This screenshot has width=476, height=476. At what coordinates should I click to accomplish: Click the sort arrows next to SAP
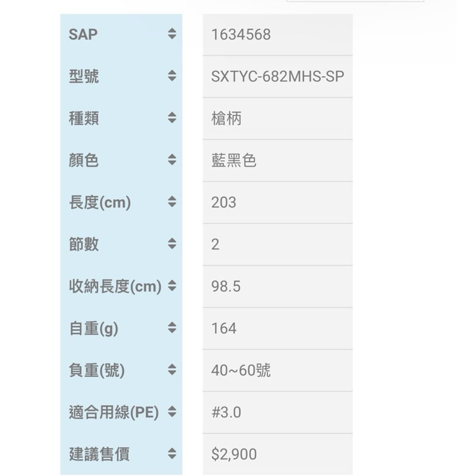[172, 34]
